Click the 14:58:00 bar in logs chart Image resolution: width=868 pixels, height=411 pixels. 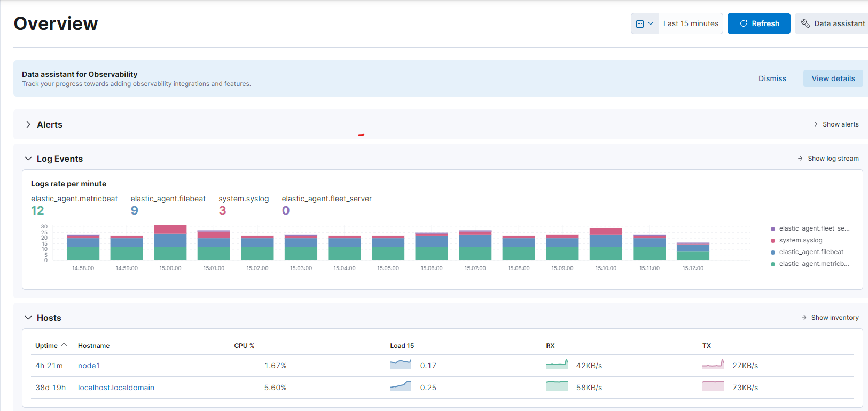pyautogui.click(x=83, y=248)
